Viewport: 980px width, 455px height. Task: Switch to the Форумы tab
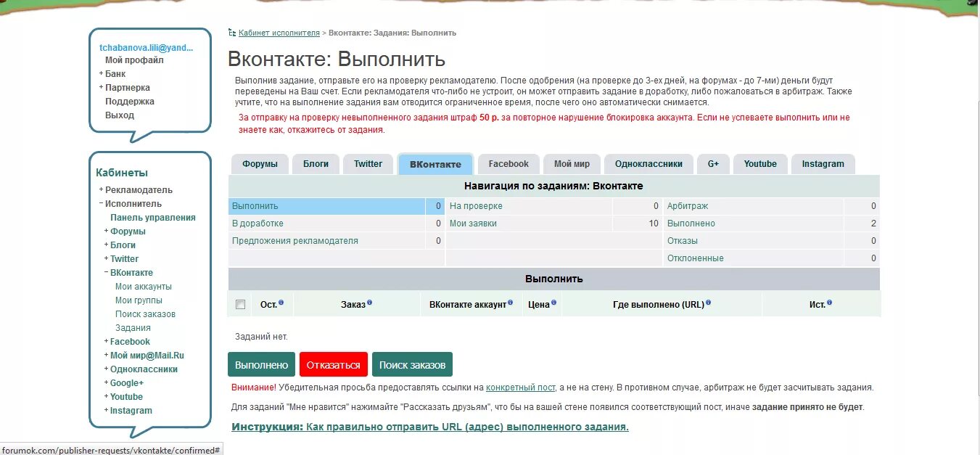click(x=260, y=164)
